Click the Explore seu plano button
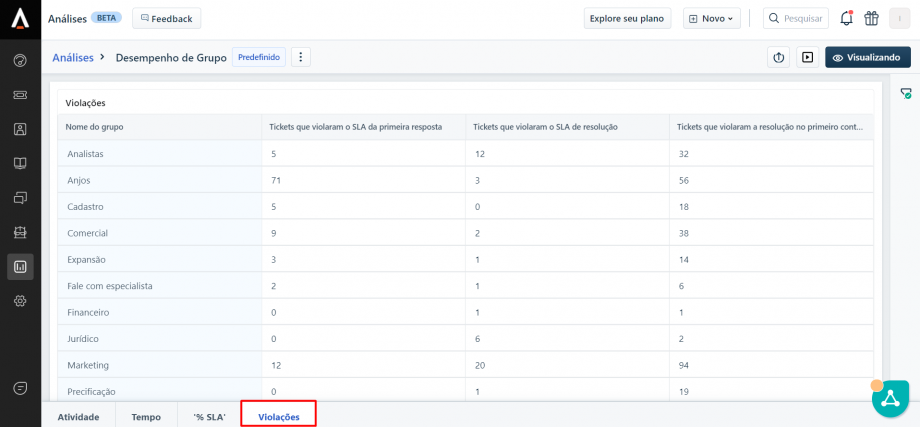The height and width of the screenshot is (427, 920). 626,18
